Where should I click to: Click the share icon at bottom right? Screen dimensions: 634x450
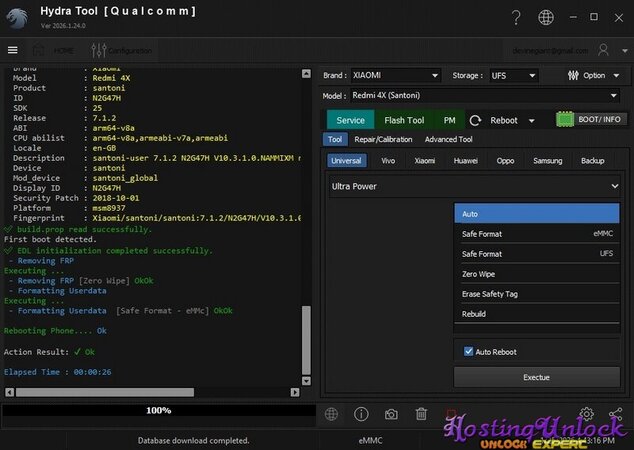coord(615,414)
